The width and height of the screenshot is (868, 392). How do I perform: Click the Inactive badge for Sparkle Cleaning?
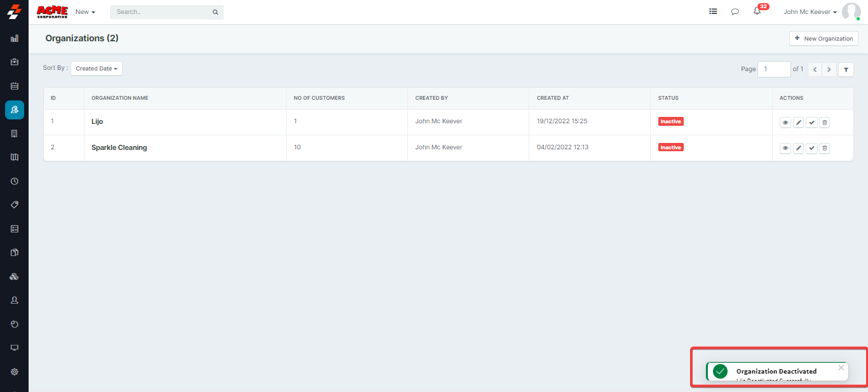pyautogui.click(x=670, y=147)
